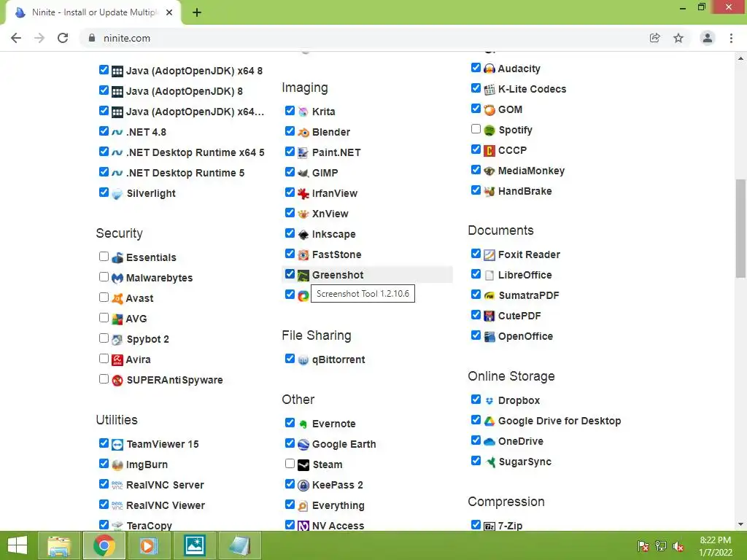Click the page vertical scrollbar thumb
The width and height of the screenshot is (747, 560).
pyautogui.click(x=740, y=227)
